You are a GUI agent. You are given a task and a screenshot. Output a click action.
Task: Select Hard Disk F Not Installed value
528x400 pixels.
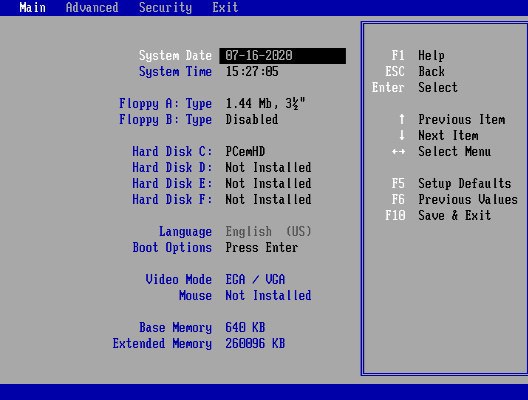click(x=268, y=199)
